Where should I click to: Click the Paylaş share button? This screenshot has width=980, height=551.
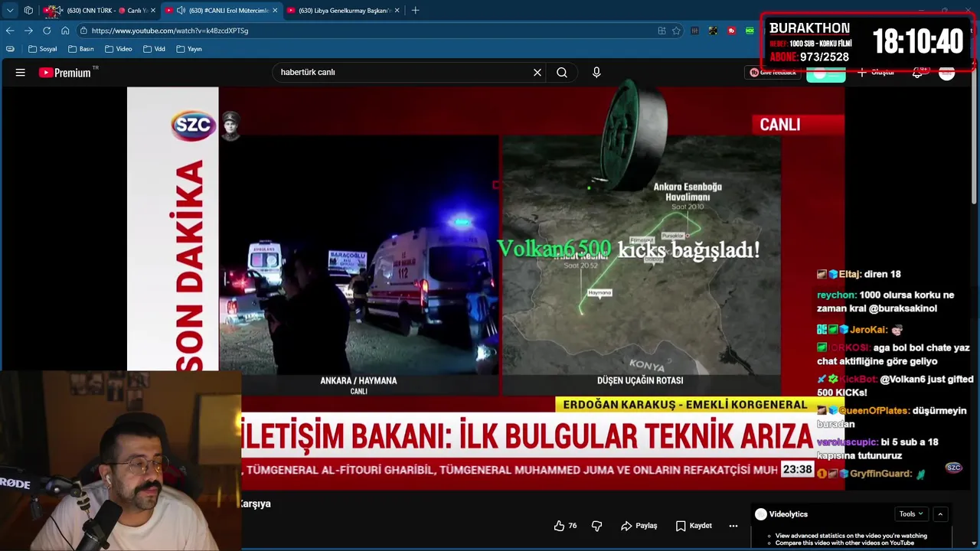[639, 526]
